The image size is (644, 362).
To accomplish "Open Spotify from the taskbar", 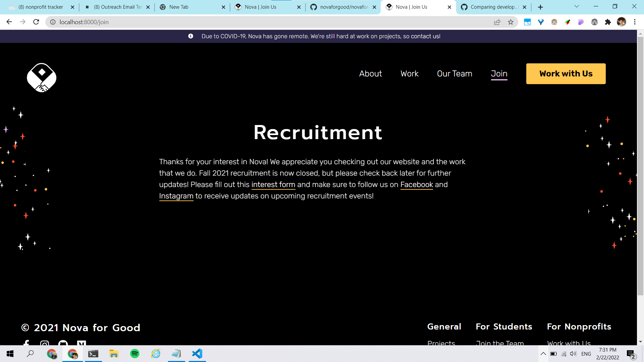I will tap(135, 354).
